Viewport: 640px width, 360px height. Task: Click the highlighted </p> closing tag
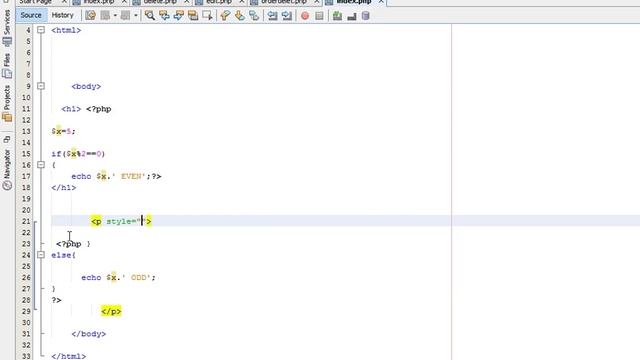coord(111,311)
